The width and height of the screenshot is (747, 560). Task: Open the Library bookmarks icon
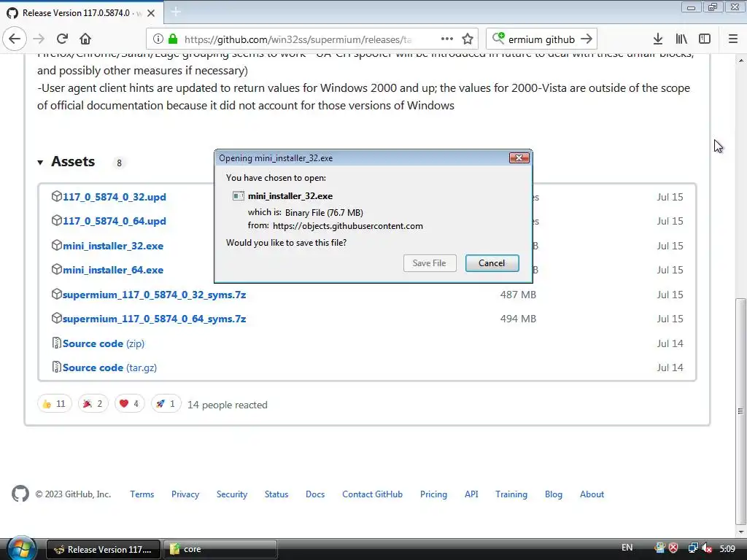pyautogui.click(x=681, y=39)
